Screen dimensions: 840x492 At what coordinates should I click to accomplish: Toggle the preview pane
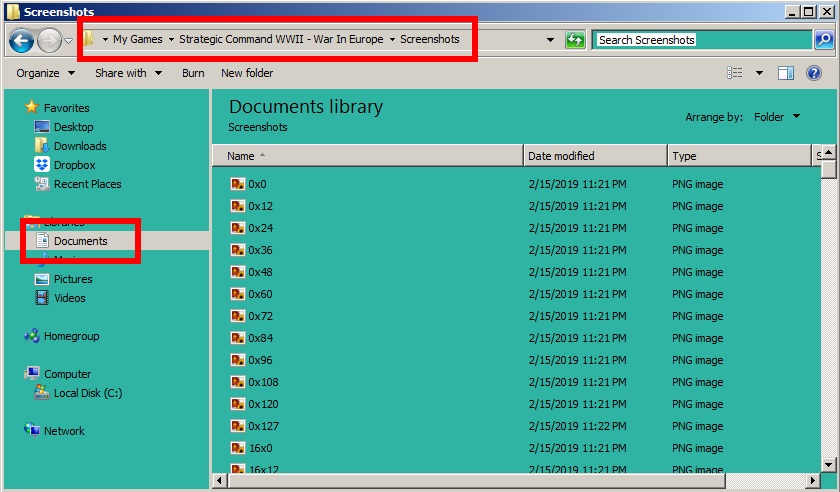tap(786, 73)
